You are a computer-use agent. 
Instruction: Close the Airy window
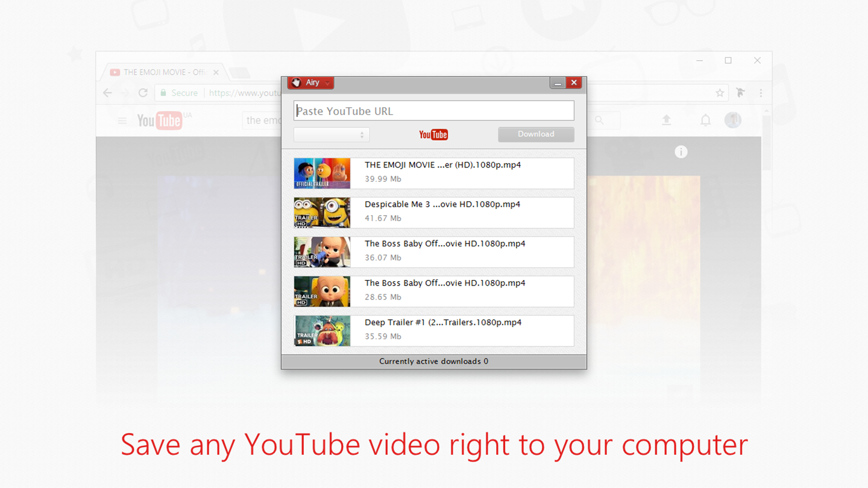[x=574, y=83]
